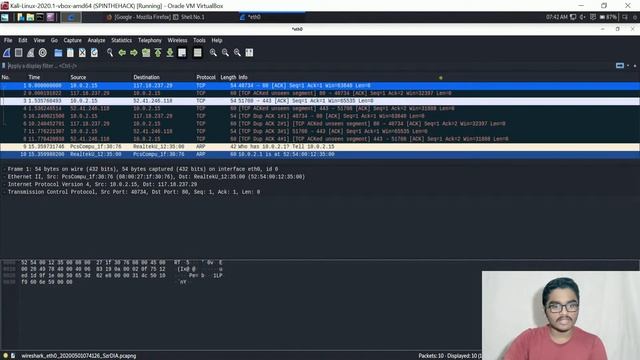Click the 07:42 AM panel clock

(x=557, y=17)
